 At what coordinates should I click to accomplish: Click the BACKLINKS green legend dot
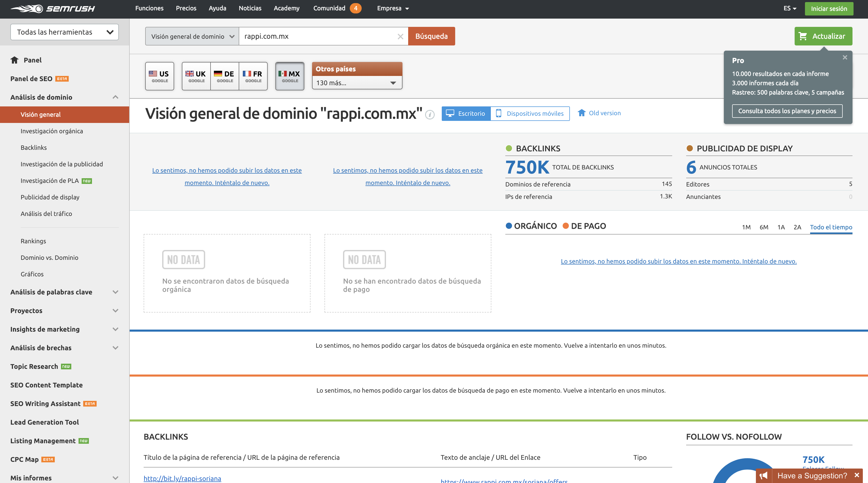click(509, 148)
